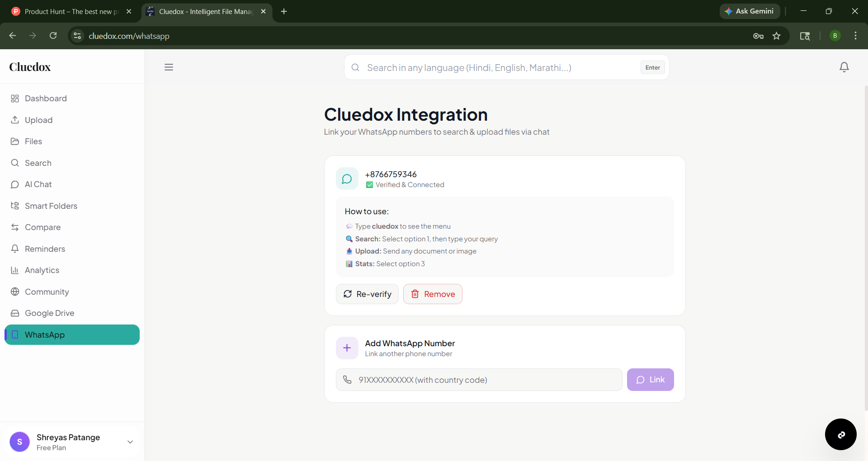Viewport: 868px width, 461px height.
Task: Click the Cluedox logo
Action: pos(30,67)
